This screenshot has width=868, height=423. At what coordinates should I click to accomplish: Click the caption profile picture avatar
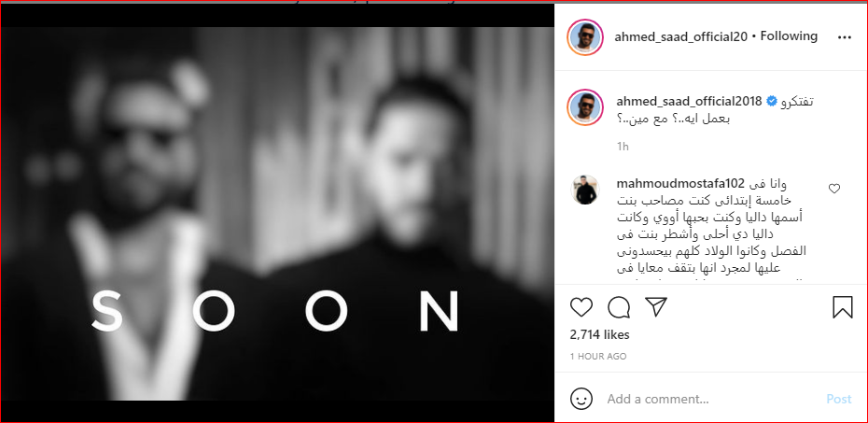tap(585, 106)
